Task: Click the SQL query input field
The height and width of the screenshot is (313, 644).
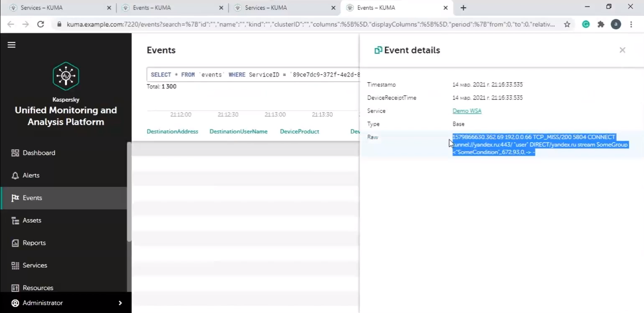Action: (x=253, y=75)
